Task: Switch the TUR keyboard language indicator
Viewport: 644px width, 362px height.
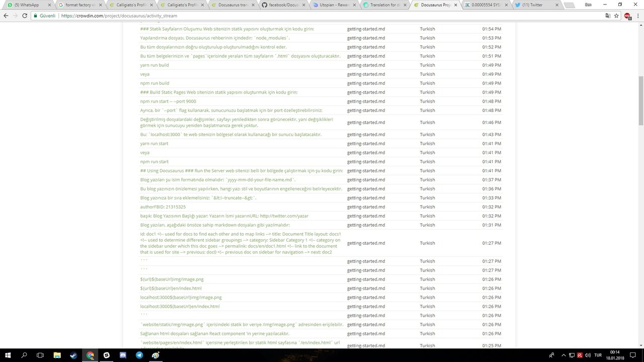Action: (x=598, y=355)
